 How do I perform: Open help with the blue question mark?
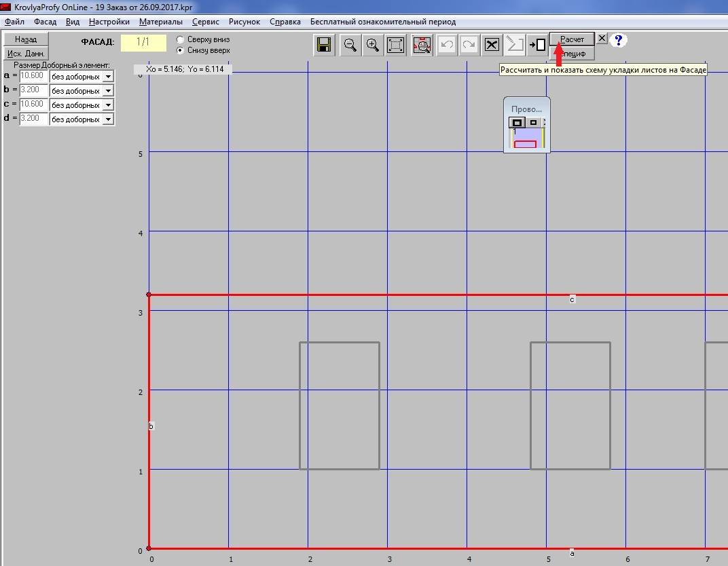[x=618, y=39]
